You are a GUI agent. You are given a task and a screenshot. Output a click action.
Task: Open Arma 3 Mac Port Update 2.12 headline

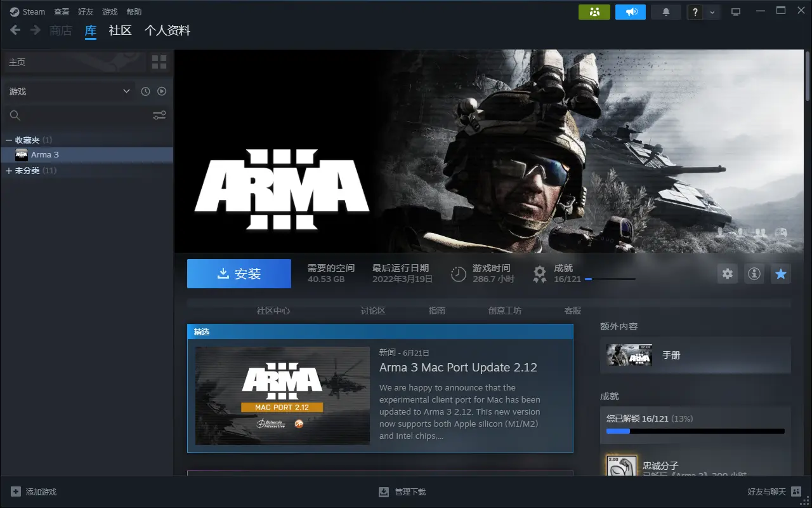click(458, 368)
